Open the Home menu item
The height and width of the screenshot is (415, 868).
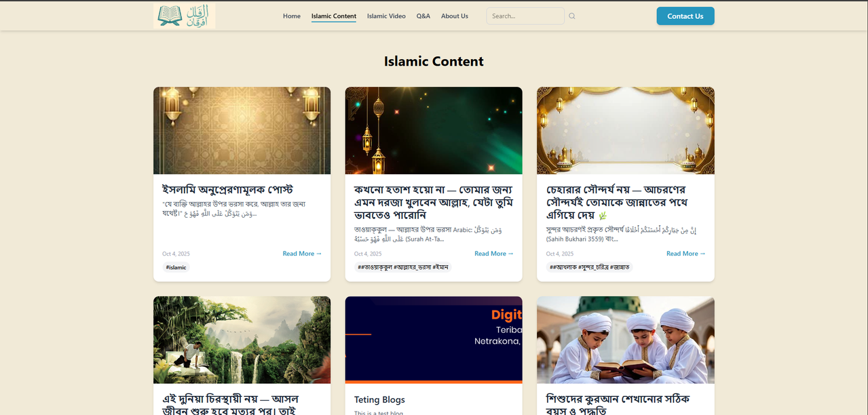point(292,16)
